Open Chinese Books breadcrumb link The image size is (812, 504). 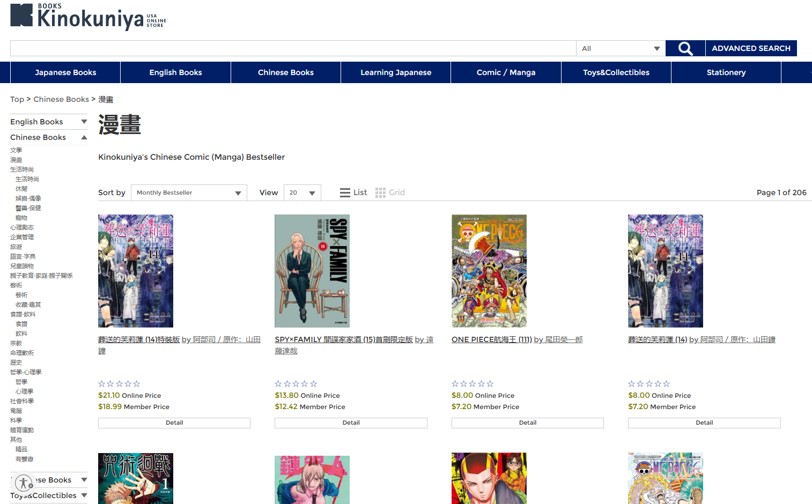click(x=61, y=99)
